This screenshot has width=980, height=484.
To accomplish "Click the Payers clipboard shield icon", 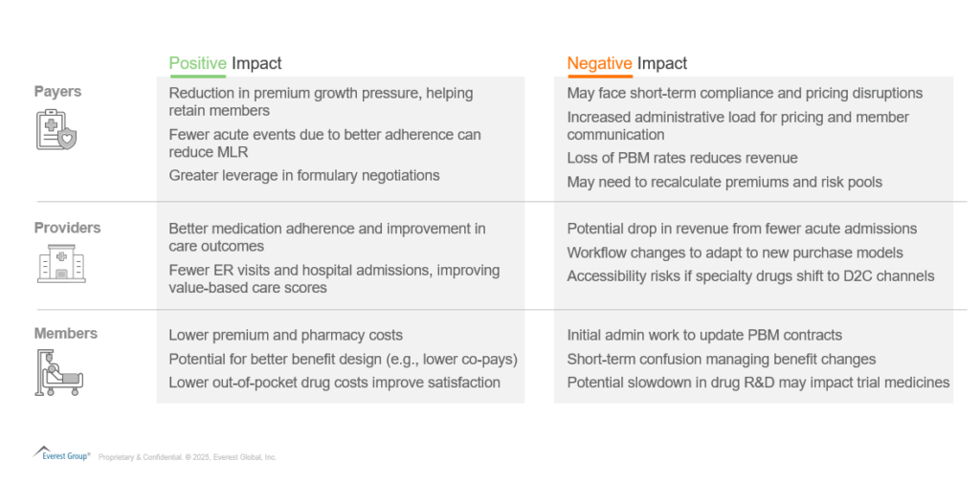I will coord(56,130).
